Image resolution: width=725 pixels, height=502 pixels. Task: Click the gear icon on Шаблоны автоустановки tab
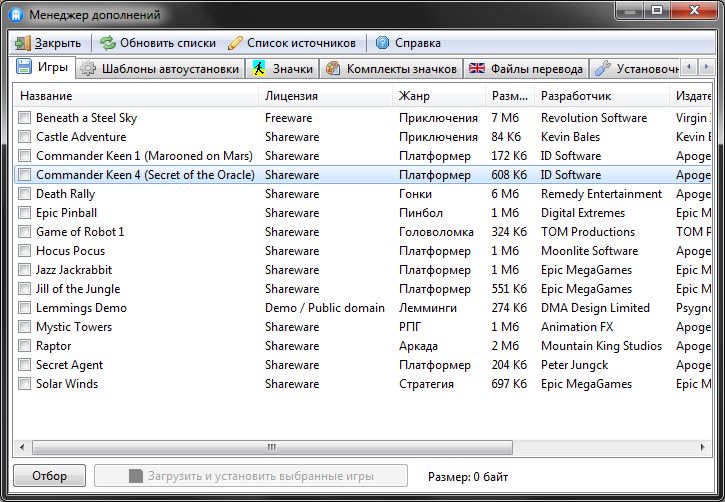point(88,69)
